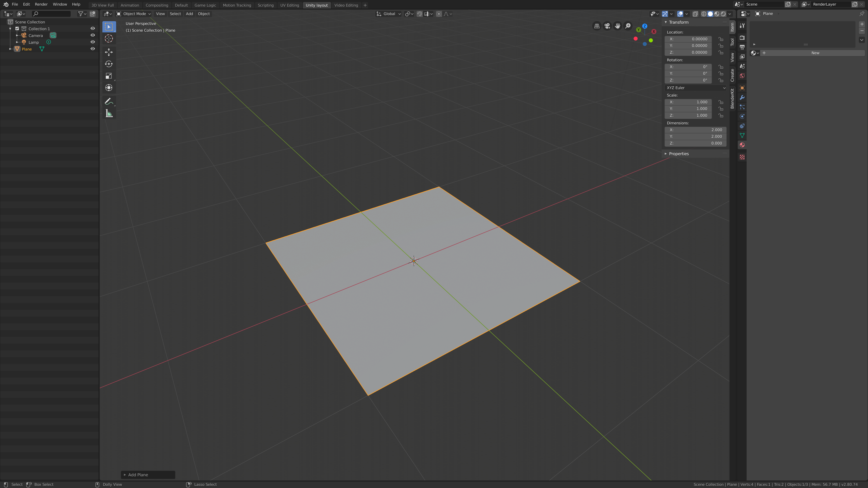Open the Particles properties tab
This screenshot has height=488, width=868.
click(742, 107)
